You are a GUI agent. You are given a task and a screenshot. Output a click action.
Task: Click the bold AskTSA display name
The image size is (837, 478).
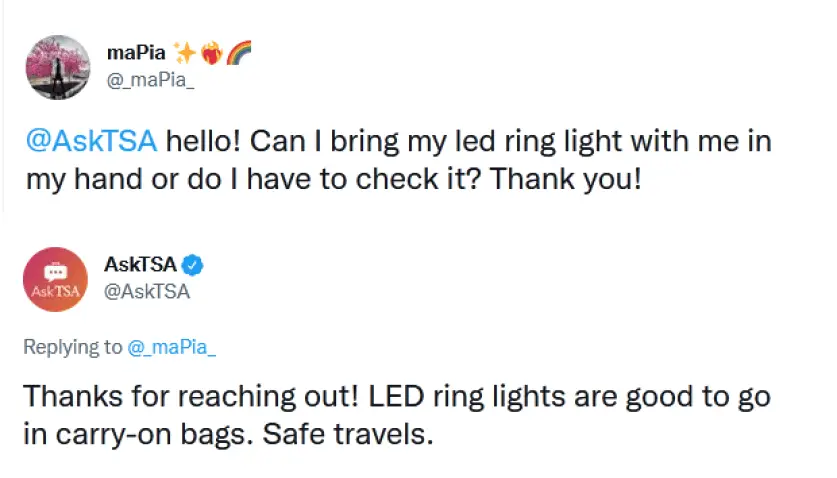click(140, 265)
